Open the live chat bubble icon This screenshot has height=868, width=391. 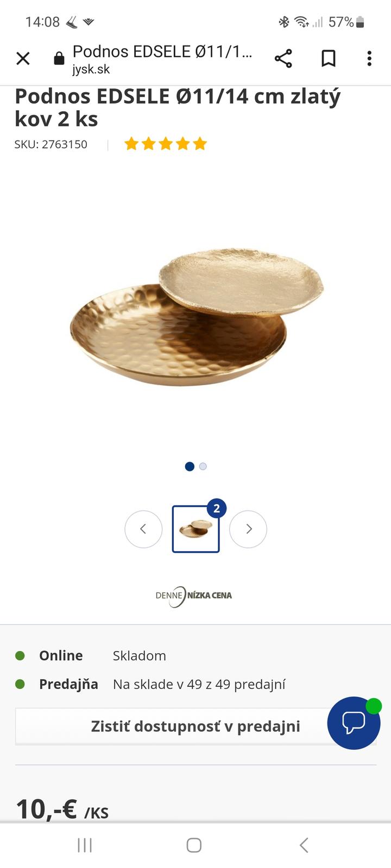(354, 723)
